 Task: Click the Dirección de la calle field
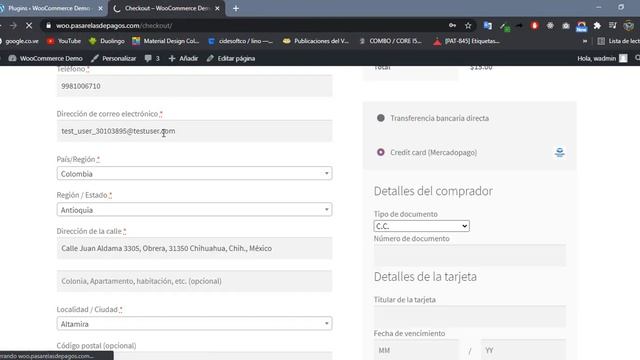click(194, 248)
